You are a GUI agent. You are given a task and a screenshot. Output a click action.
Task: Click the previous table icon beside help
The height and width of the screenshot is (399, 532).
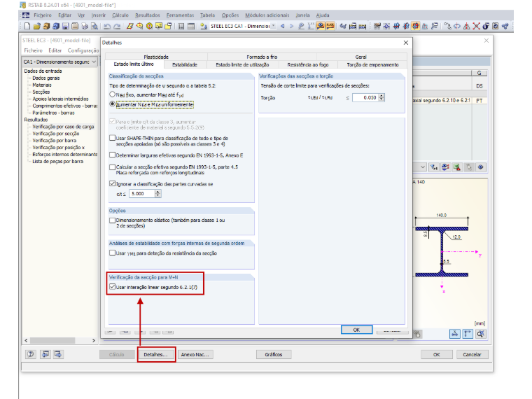(45, 354)
